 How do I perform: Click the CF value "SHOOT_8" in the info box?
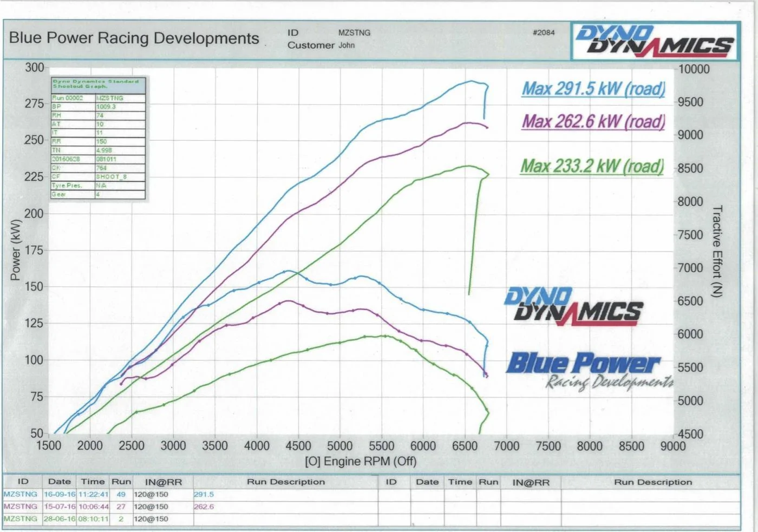pos(111,176)
